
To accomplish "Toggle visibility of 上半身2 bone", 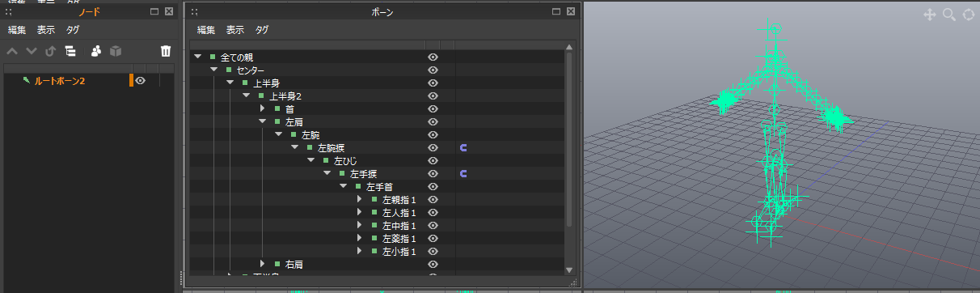I will point(433,96).
